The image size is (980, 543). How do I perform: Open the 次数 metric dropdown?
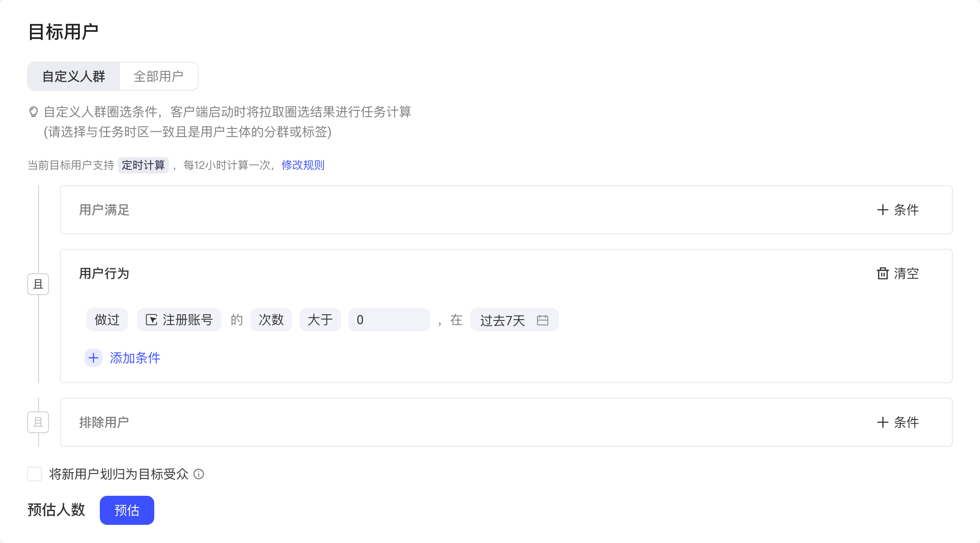(x=271, y=320)
